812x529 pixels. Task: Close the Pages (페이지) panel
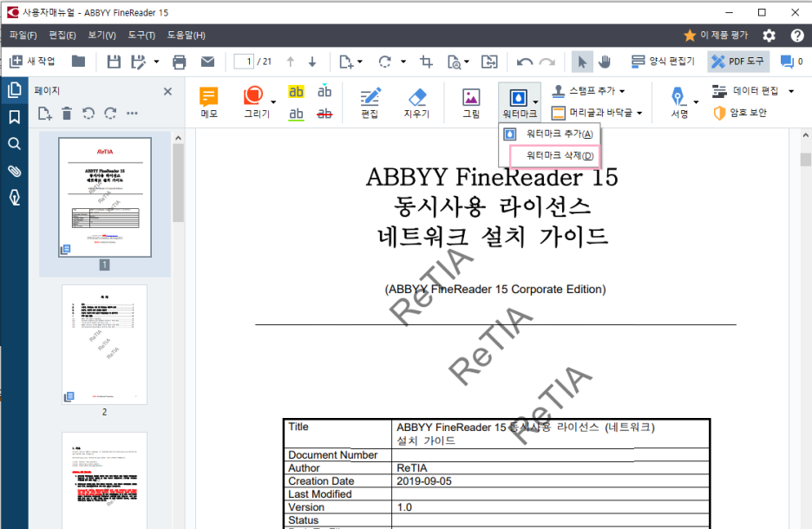[x=167, y=92]
